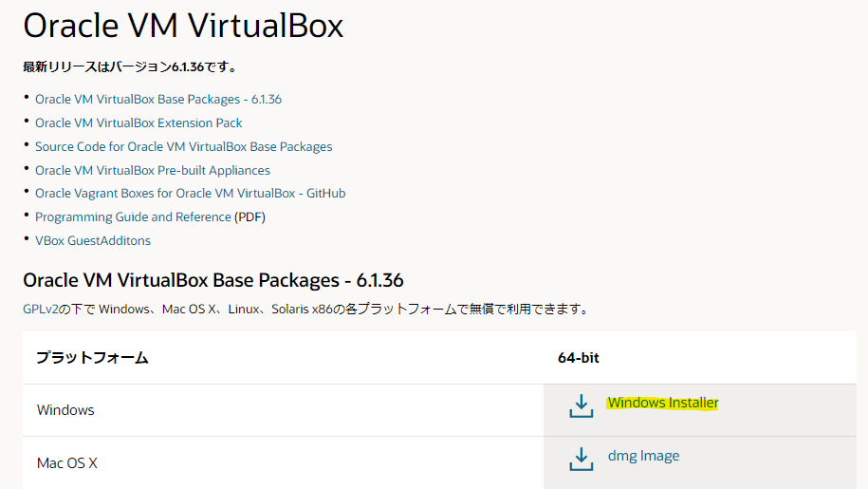Image resolution: width=868 pixels, height=489 pixels.
Task: Click the Windows platform row cell
Action: [284, 410]
